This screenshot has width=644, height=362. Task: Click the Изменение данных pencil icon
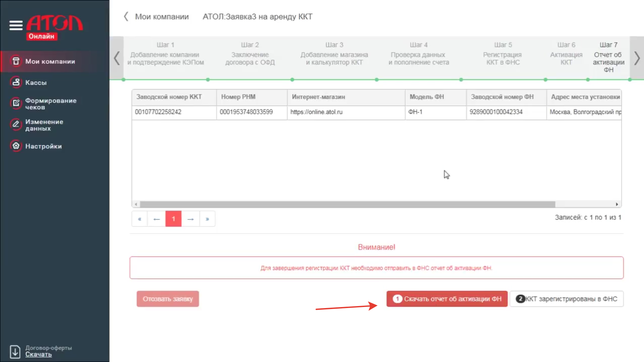pos(16,125)
